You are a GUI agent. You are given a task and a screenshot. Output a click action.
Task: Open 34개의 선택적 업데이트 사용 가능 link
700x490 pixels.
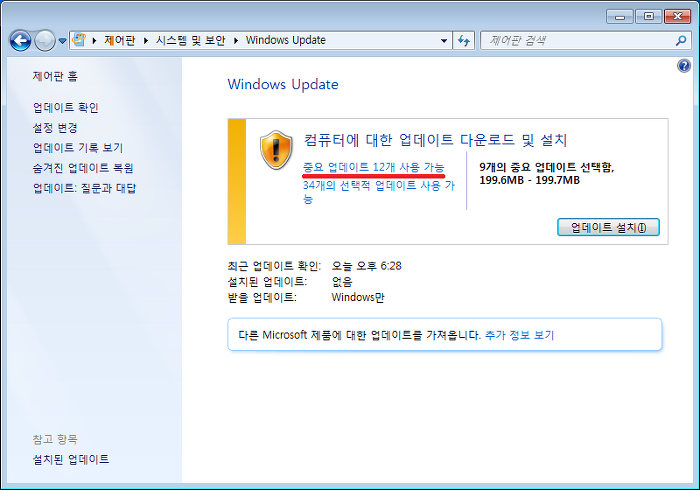379,192
